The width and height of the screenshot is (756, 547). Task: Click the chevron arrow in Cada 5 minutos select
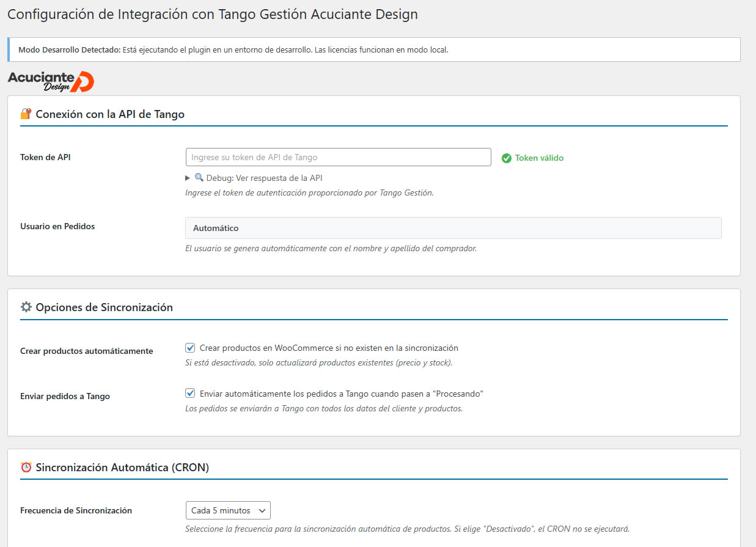(x=262, y=510)
